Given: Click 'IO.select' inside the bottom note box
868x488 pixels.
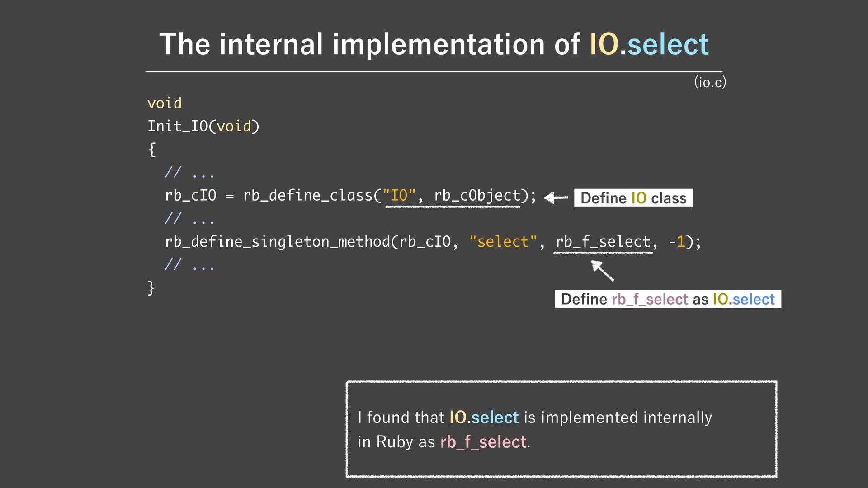Looking at the screenshot, I should [484, 417].
